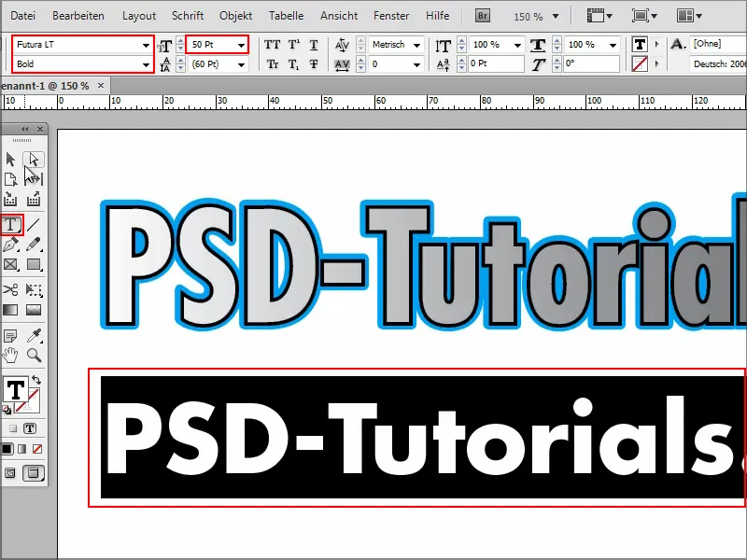Viewport: 747px width, 560px height.
Task: Set formatting affects text
Action: [x=30, y=428]
